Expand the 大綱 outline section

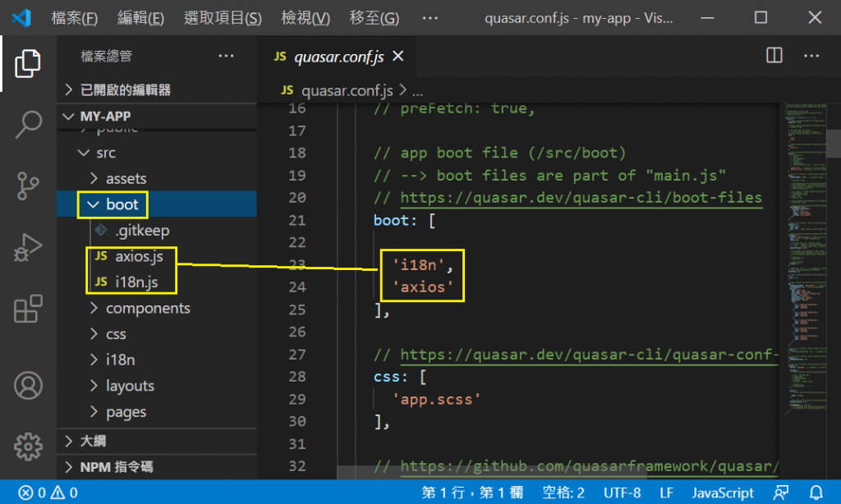click(x=157, y=442)
